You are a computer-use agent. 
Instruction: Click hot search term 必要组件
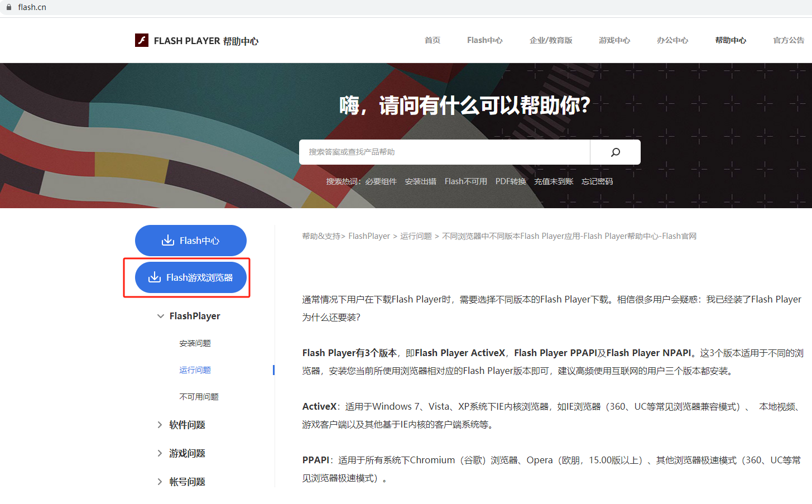381,181
